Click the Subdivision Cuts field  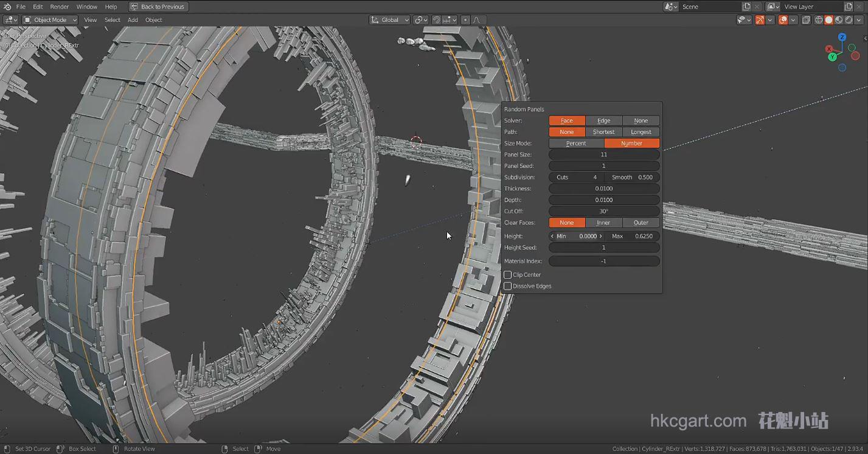(576, 177)
